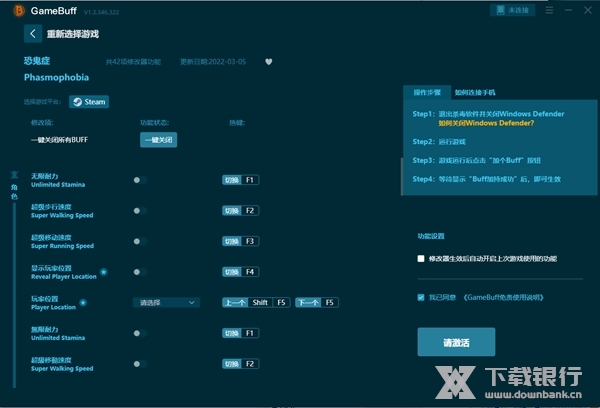Toggle first Unlimited Stamina switch with F1
The image size is (600, 408).
pyautogui.click(x=140, y=180)
